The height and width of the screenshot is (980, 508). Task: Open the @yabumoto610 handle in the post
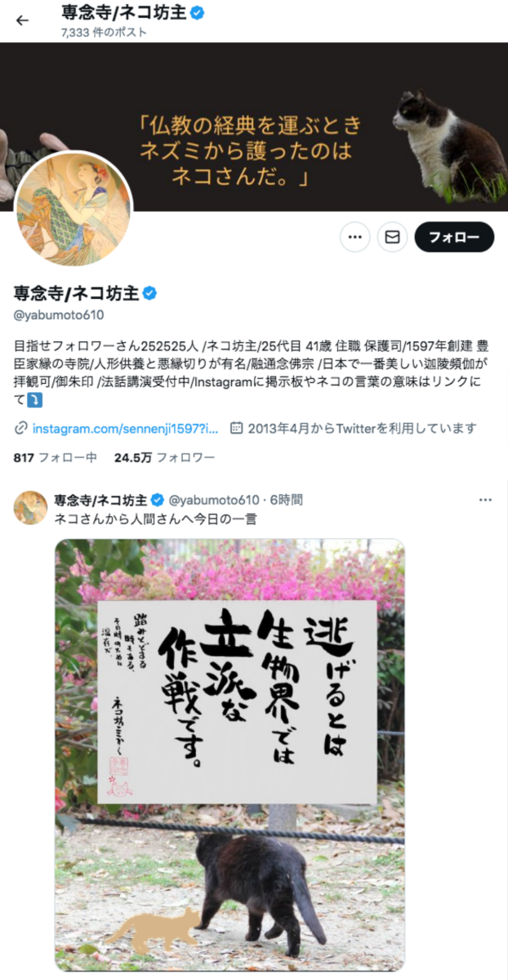click(214, 500)
